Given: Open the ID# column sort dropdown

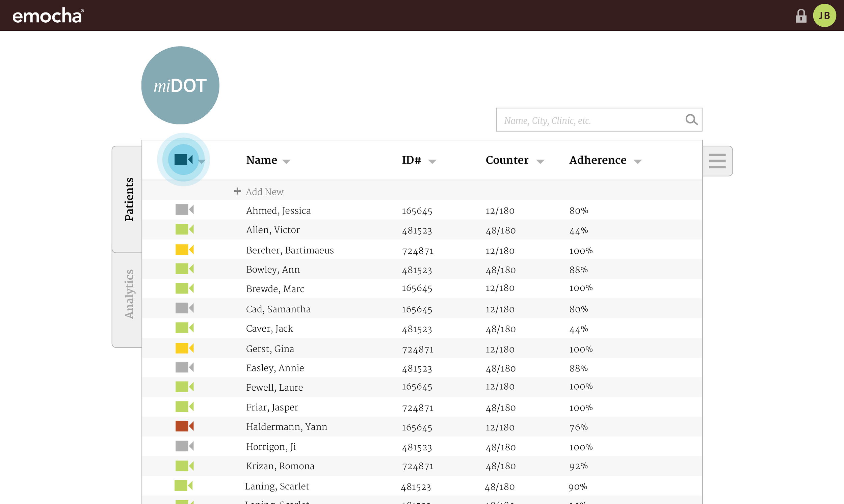Looking at the screenshot, I should point(432,162).
